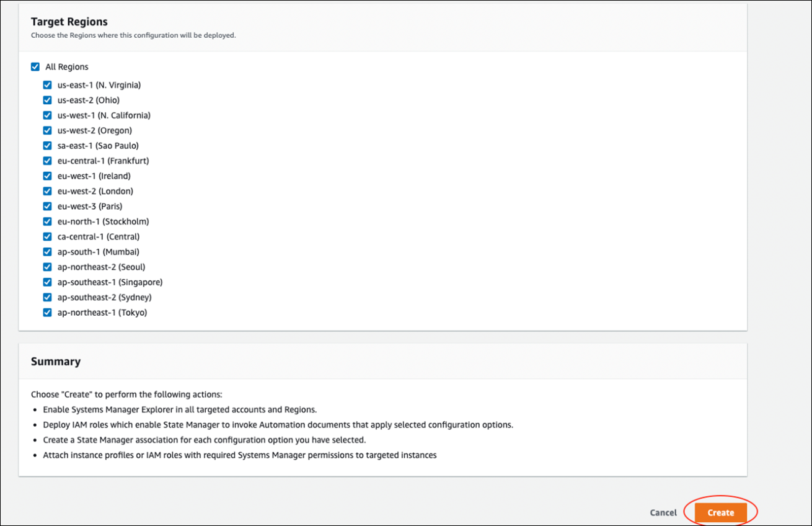Screen dimensions: 812x526
Task: Uncheck the All Regions checkbox
Action: click(35, 67)
